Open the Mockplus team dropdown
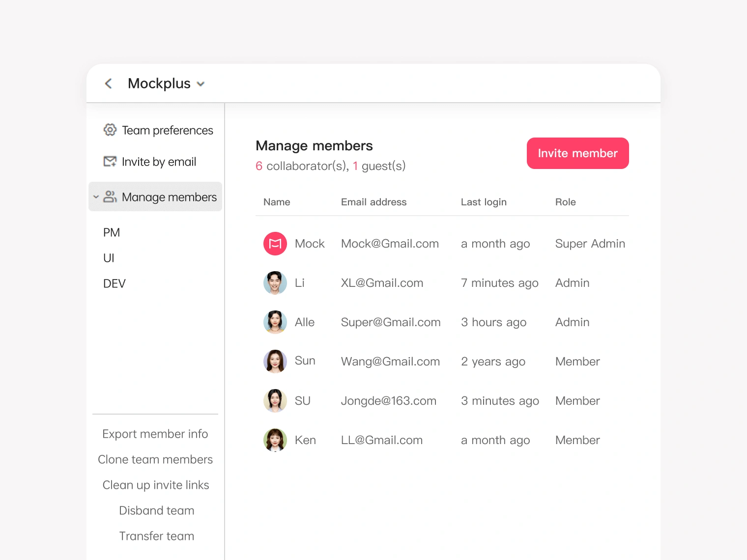 coord(201,84)
